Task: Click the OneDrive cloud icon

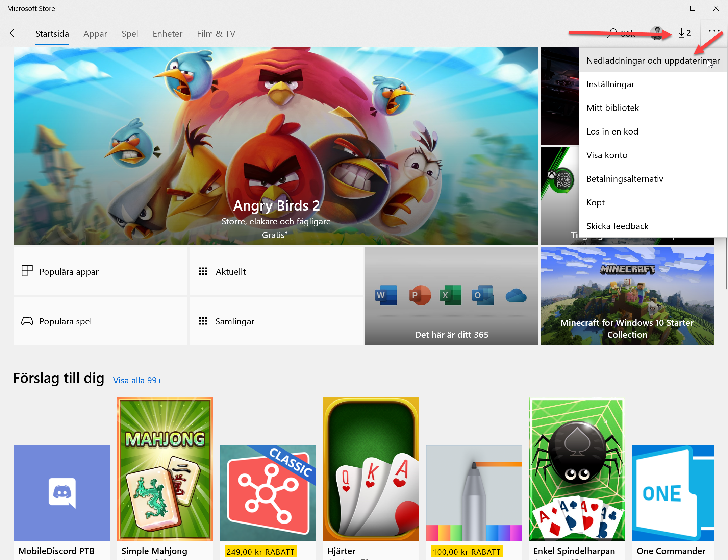Action: pos(516,296)
